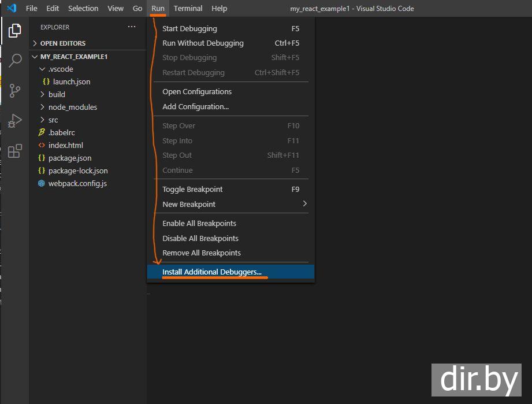Expand the node_modules folder
This screenshot has height=404, width=532.
[72, 107]
